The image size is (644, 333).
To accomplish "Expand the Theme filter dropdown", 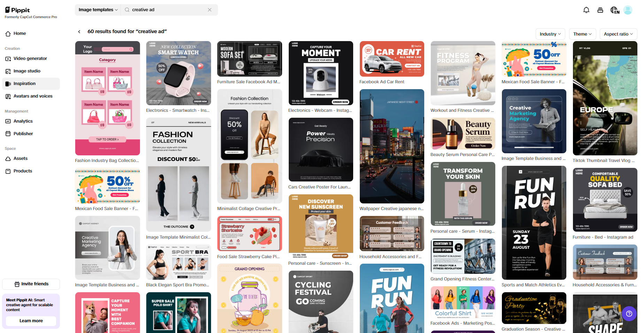I will (x=582, y=34).
